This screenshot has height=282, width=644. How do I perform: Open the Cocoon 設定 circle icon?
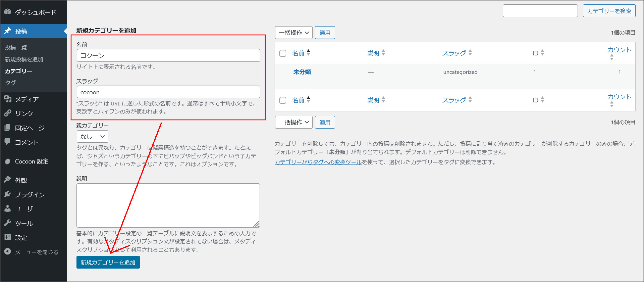[7, 161]
